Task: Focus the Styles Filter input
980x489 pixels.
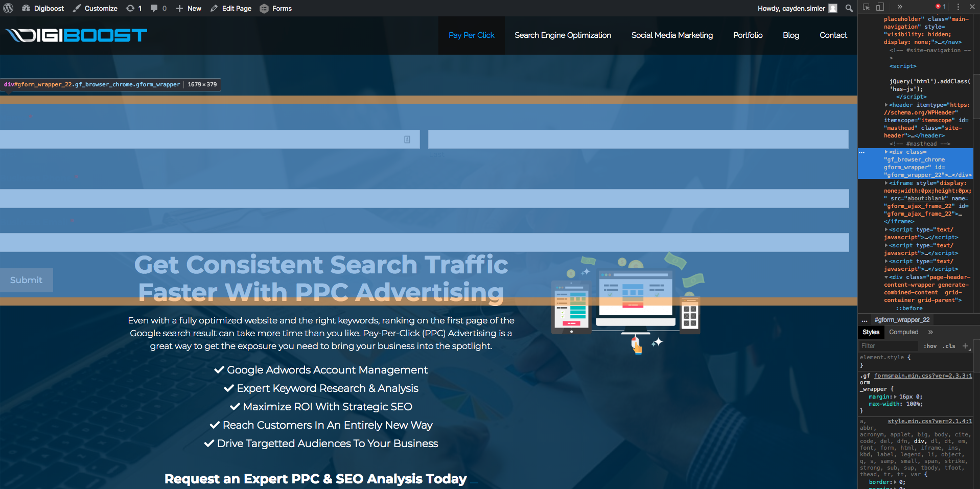Action: [x=889, y=346]
